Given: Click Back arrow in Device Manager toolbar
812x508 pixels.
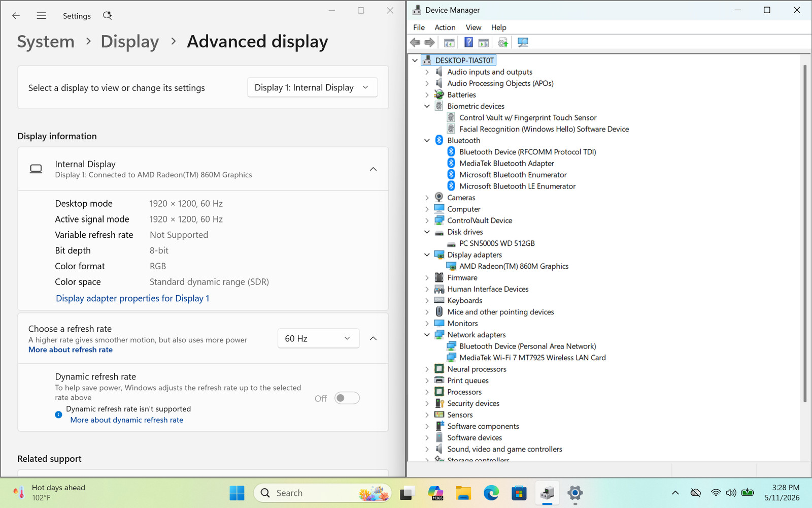Looking at the screenshot, I should 415,43.
